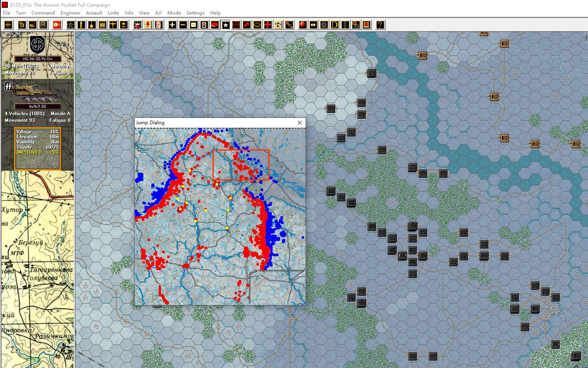The image size is (588, 368).
Task: Select the HQ 5th SS Pz Div unit card
Action: coord(38,55)
